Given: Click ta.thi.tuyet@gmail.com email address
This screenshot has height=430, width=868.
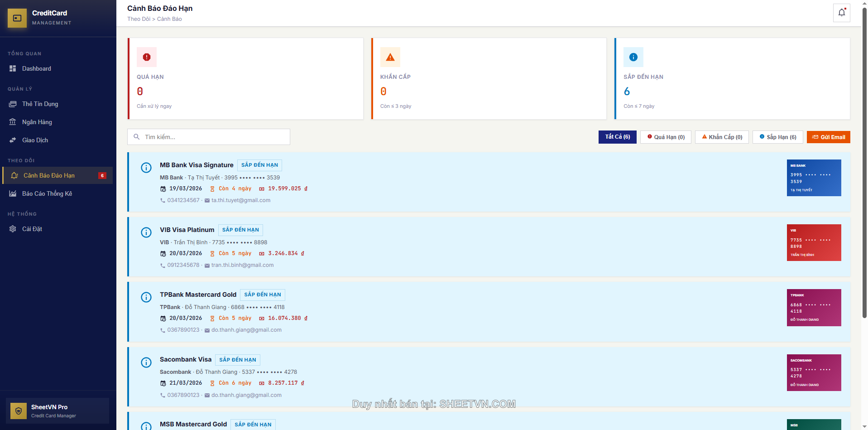Looking at the screenshot, I should (240, 200).
